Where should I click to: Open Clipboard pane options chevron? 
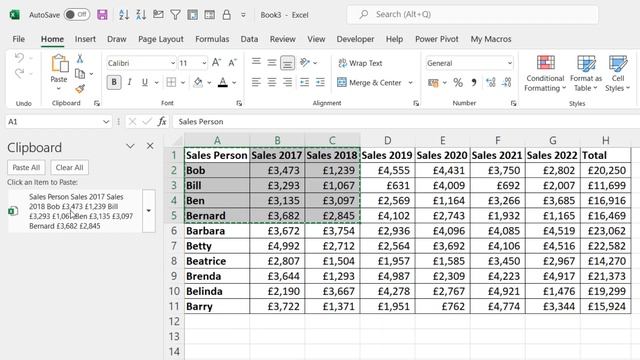click(x=130, y=146)
